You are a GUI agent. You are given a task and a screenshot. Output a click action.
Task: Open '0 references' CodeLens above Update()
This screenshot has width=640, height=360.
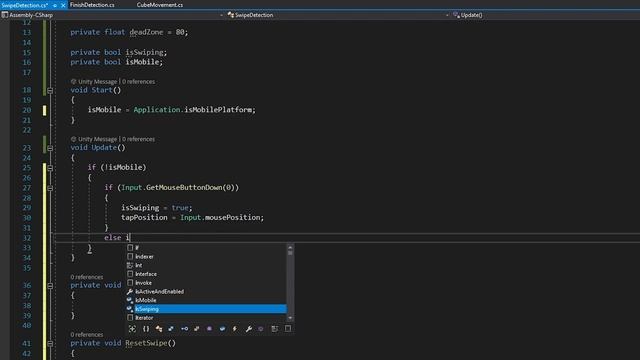[138, 139]
